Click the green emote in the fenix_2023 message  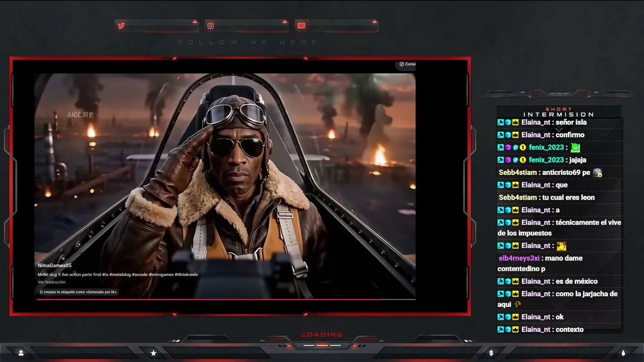tap(575, 147)
